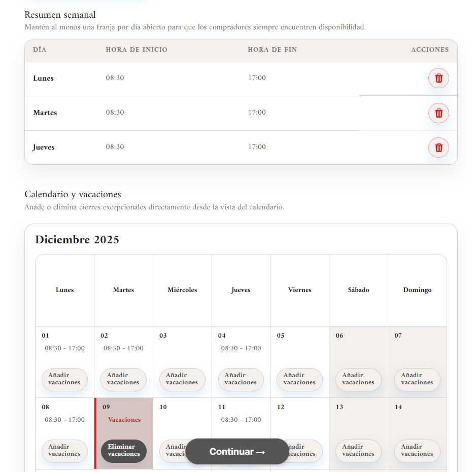Click the DÍA column header
Screen dimensions: 476x472
coord(40,50)
